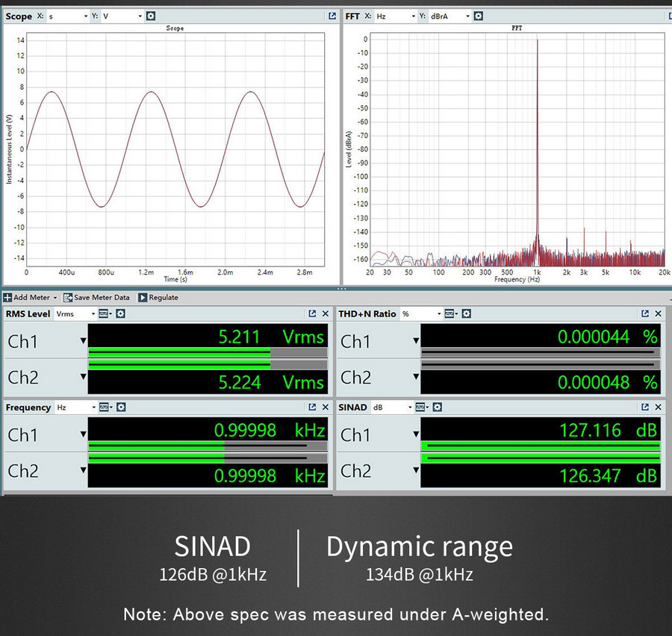The width and height of the screenshot is (672, 636).
Task: Expand Ch2 arrow in Frequency meter
Action: click(x=83, y=470)
